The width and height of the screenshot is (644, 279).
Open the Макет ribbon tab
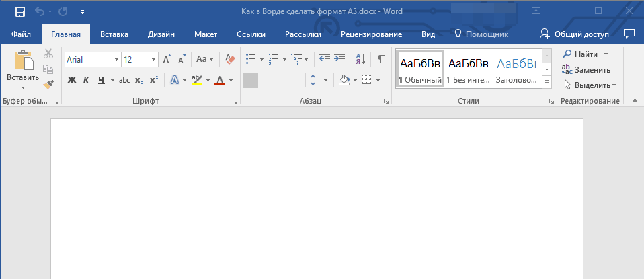coord(205,34)
